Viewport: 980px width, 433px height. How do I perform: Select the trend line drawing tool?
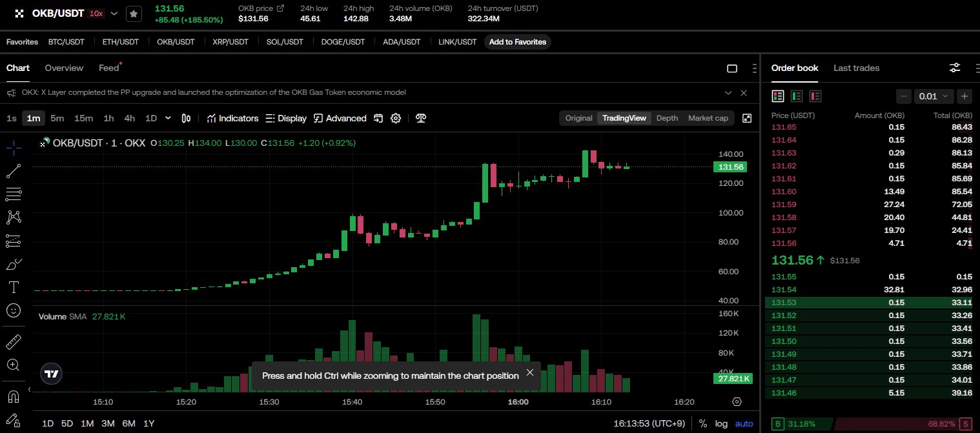pyautogui.click(x=14, y=171)
